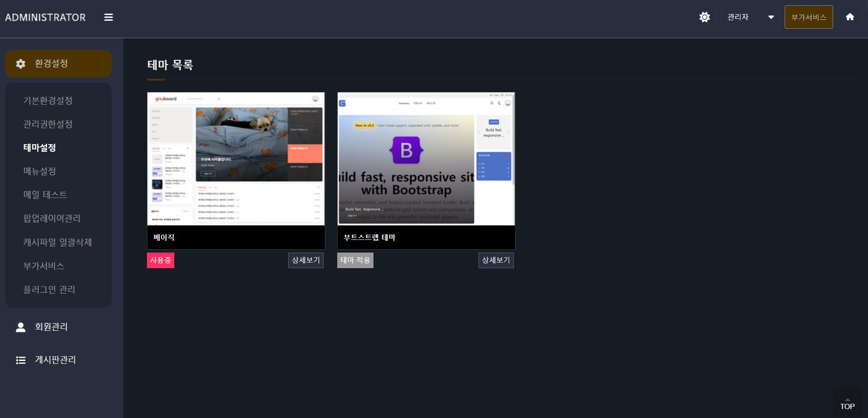This screenshot has height=418, width=868.
Task: Click the 베이직 theme preview thumbnail
Action: pyautogui.click(x=236, y=159)
